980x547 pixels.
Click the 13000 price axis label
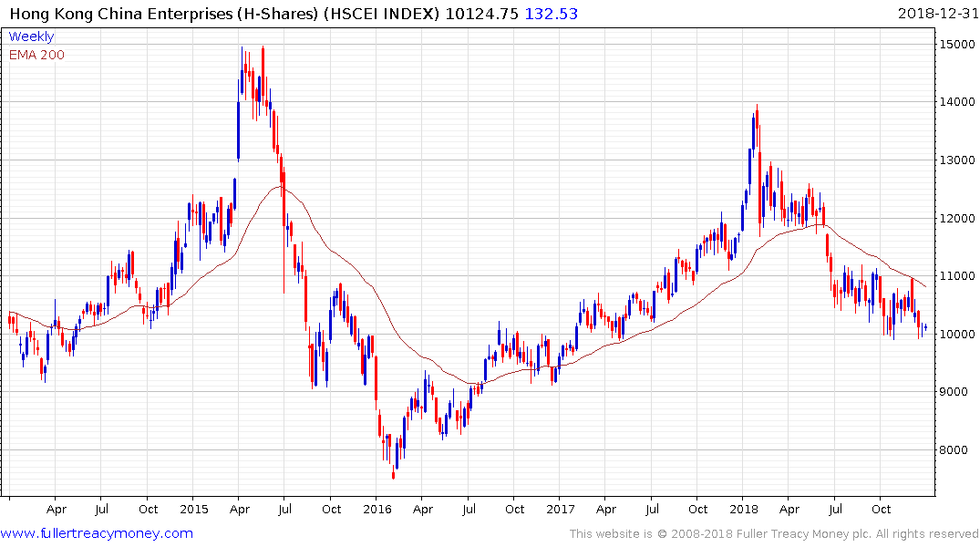(x=955, y=160)
